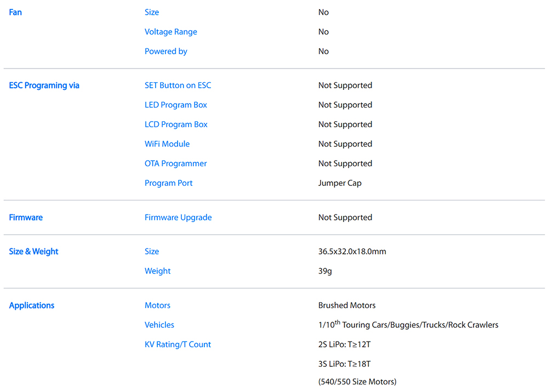Click the Vehicles spec label

159,325
